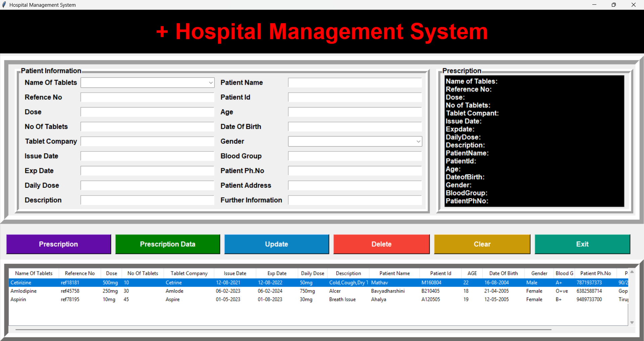Viewport: 644px width, 341px height.
Task: Click the feather app icon in title bar
Action: pos(4,5)
